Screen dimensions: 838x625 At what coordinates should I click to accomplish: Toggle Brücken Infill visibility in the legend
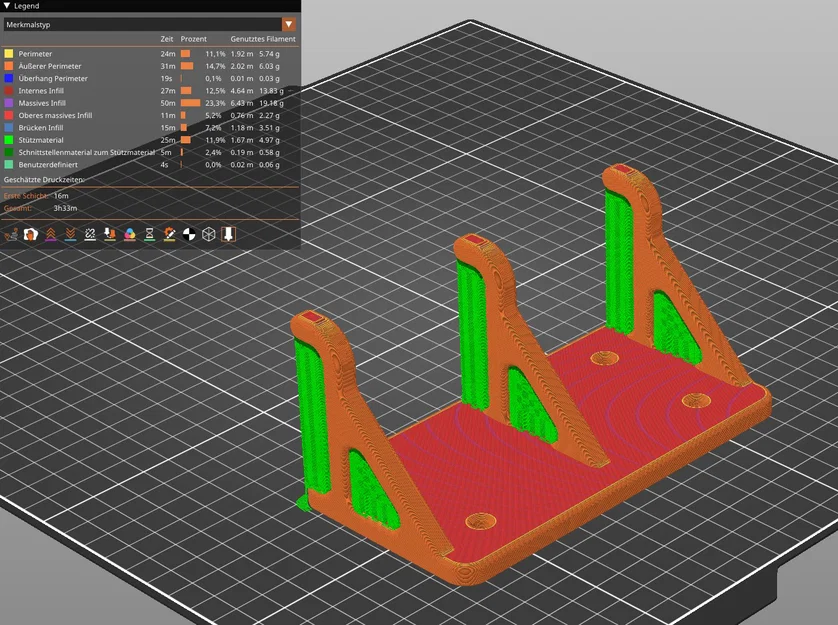pos(40,127)
